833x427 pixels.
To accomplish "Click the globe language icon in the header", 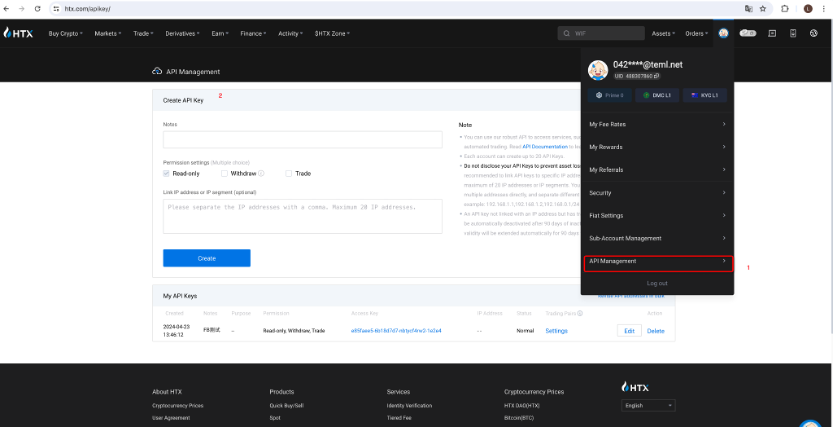I will tap(814, 33).
